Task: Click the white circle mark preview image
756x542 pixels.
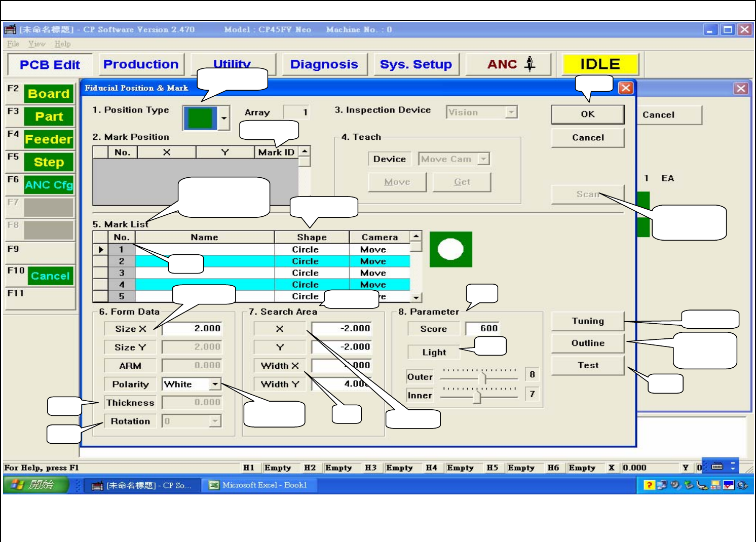Action: pos(450,249)
